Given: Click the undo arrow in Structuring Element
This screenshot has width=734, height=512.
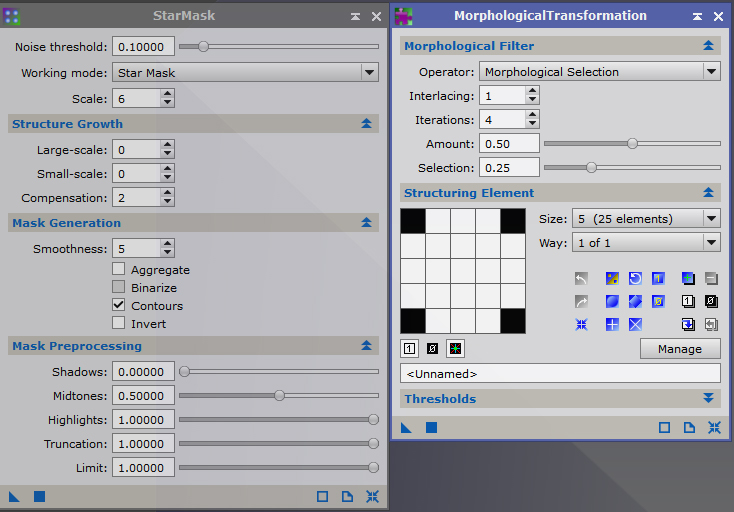Looking at the screenshot, I should coord(581,279).
